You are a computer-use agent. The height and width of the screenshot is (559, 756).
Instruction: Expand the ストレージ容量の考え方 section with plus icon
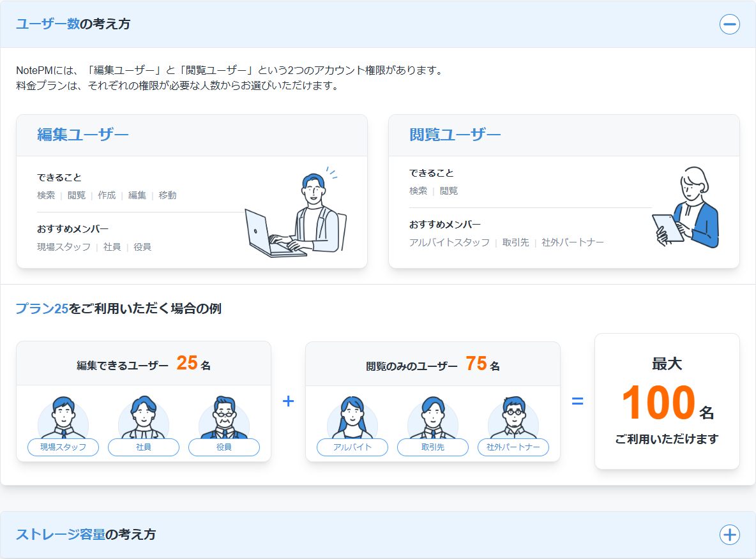(x=729, y=534)
